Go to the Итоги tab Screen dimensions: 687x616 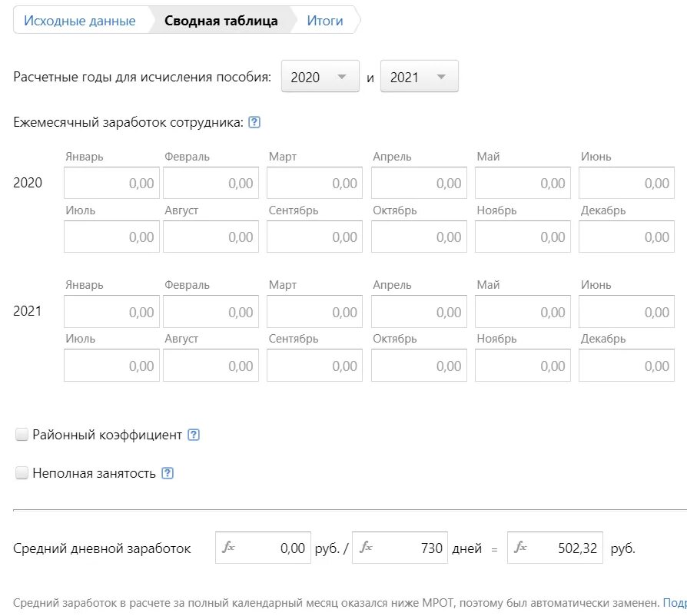click(325, 21)
